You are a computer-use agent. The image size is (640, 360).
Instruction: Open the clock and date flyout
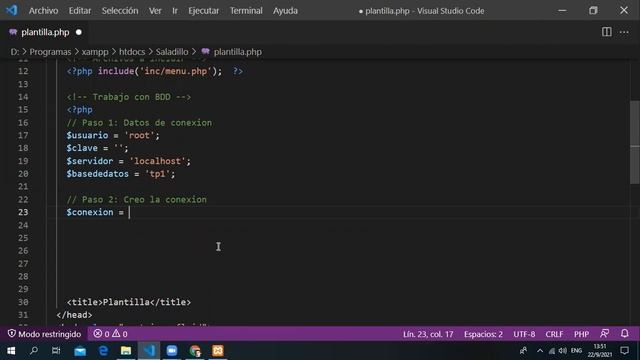click(x=600, y=351)
